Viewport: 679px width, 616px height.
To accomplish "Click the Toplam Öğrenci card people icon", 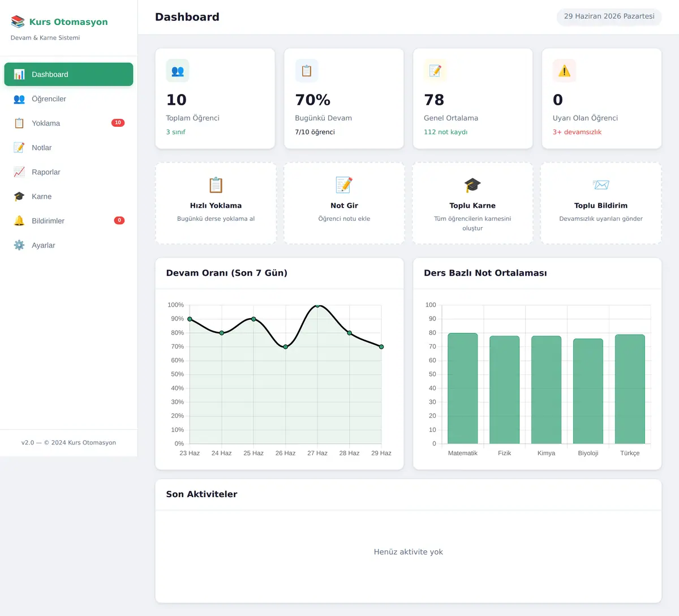I will (178, 71).
